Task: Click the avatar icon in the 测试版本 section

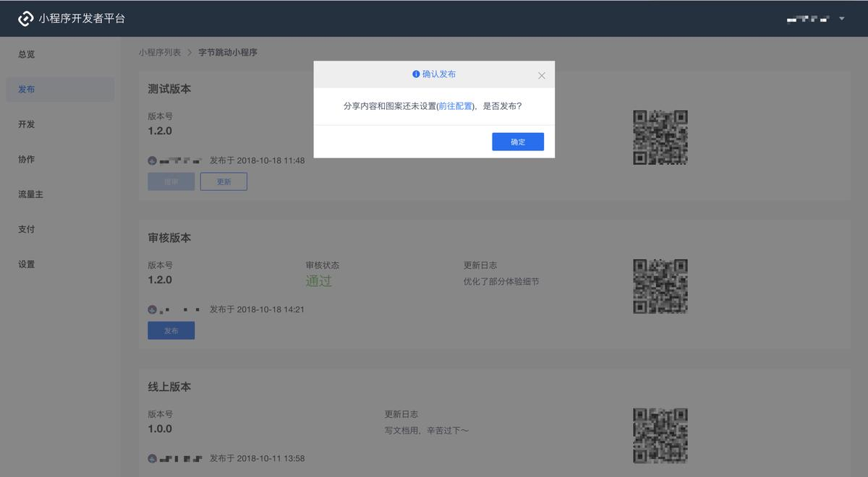Action: click(x=152, y=160)
